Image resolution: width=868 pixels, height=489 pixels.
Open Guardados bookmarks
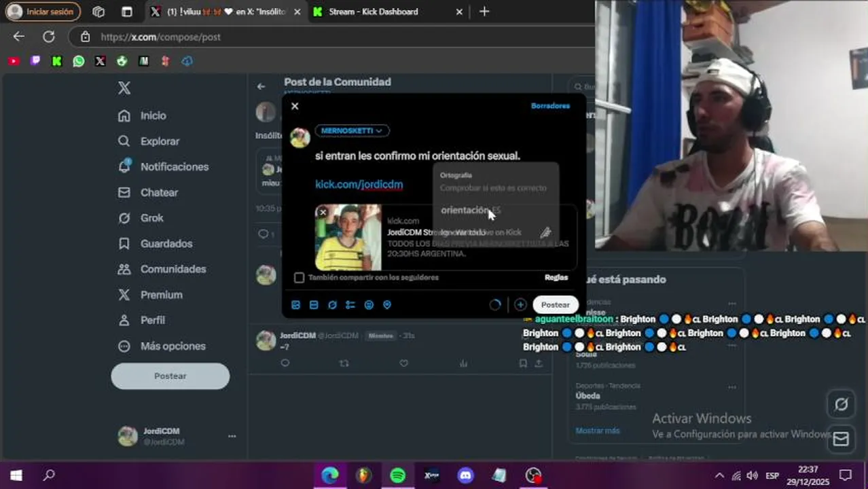[x=155, y=244]
